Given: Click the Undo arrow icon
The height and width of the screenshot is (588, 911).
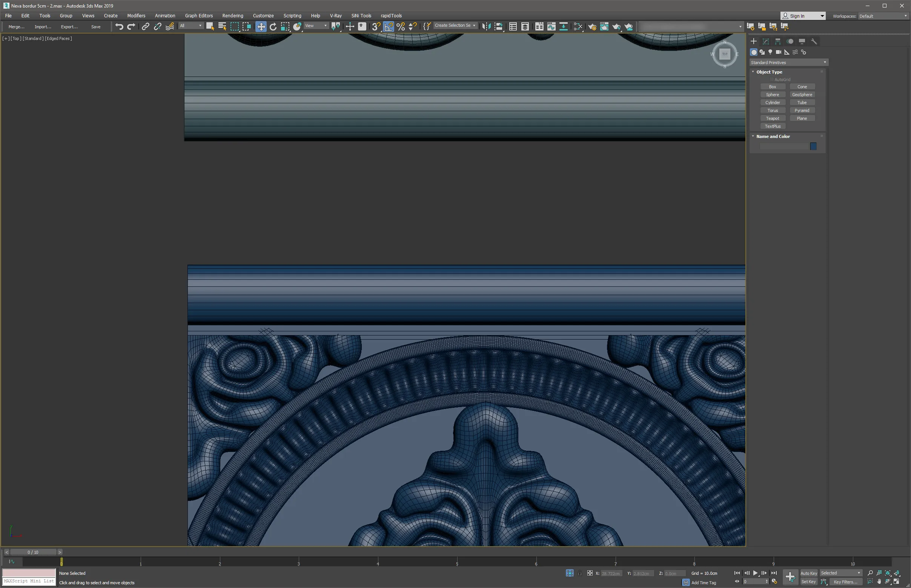Looking at the screenshot, I should (x=119, y=26).
